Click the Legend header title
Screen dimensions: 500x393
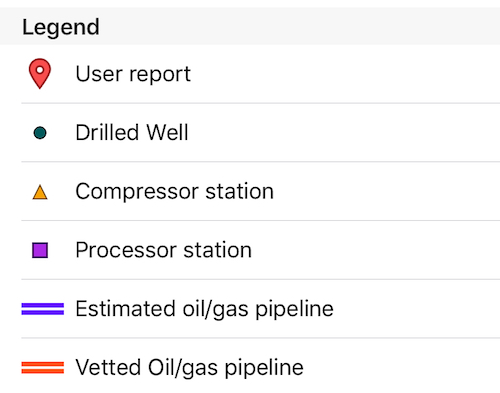click(61, 27)
